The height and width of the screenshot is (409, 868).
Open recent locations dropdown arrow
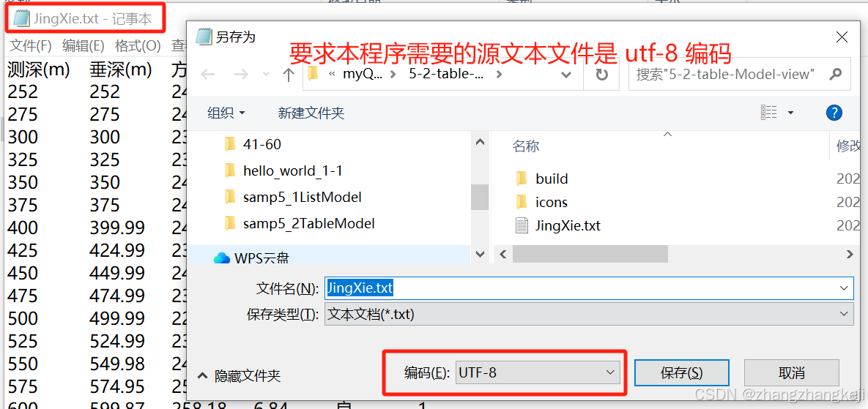pos(267,74)
